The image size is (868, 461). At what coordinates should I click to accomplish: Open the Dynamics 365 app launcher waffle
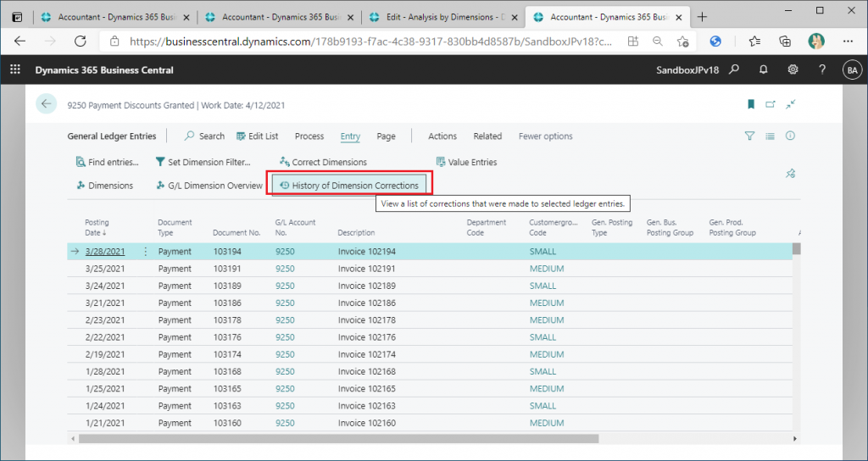tap(15, 69)
